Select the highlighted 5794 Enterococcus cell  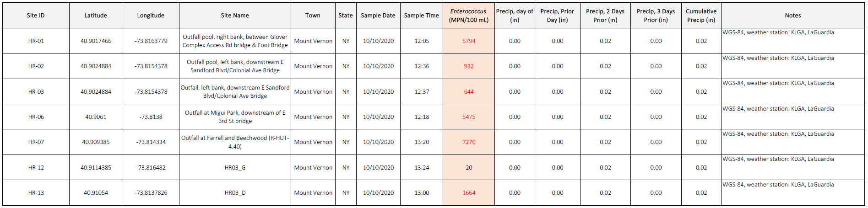tap(468, 41)
